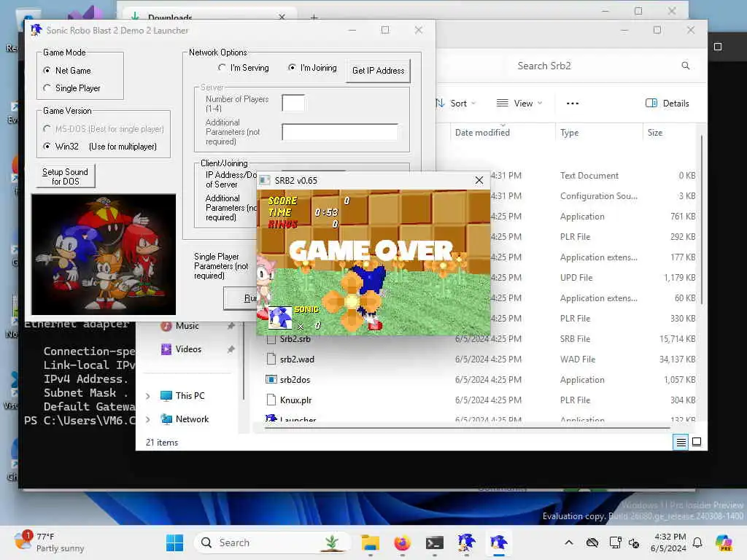
Task: Click the Number of Players field
Action: pos(293,103)
